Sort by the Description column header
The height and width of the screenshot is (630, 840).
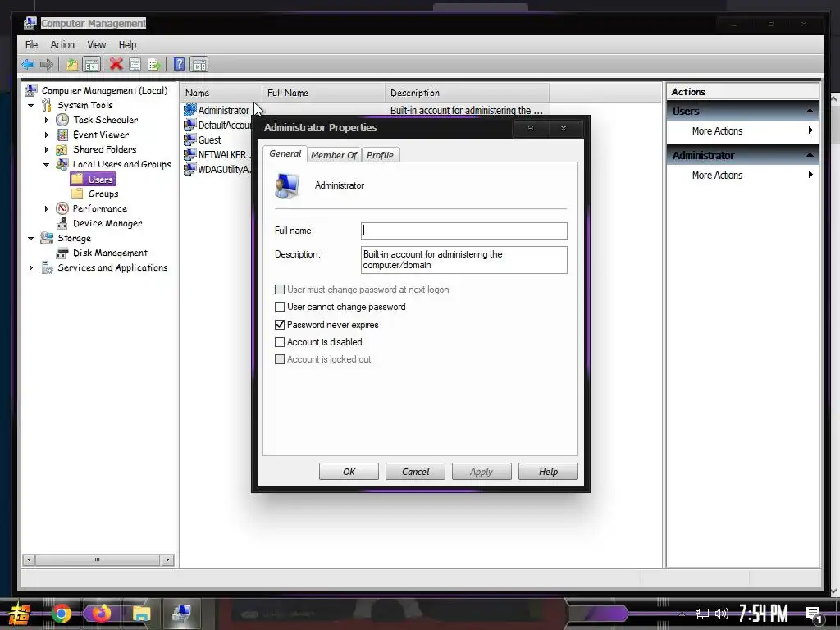point(467,93)
